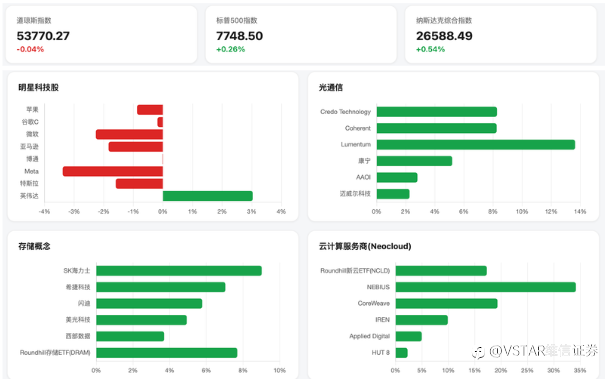Click the Coherent label
The width and height of the screenshot is (605, 379).
tap(358, 128)
